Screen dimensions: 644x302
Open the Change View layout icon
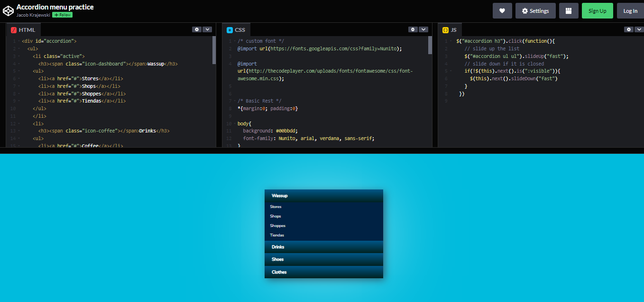[x=569, y=11]
